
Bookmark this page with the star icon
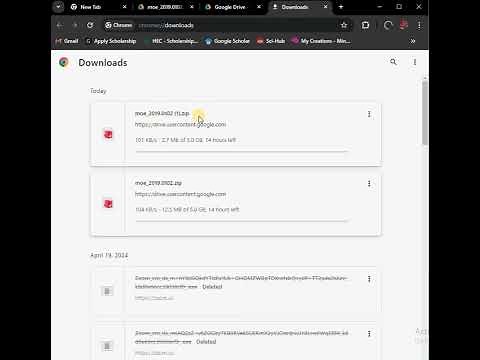coord(344,25)
